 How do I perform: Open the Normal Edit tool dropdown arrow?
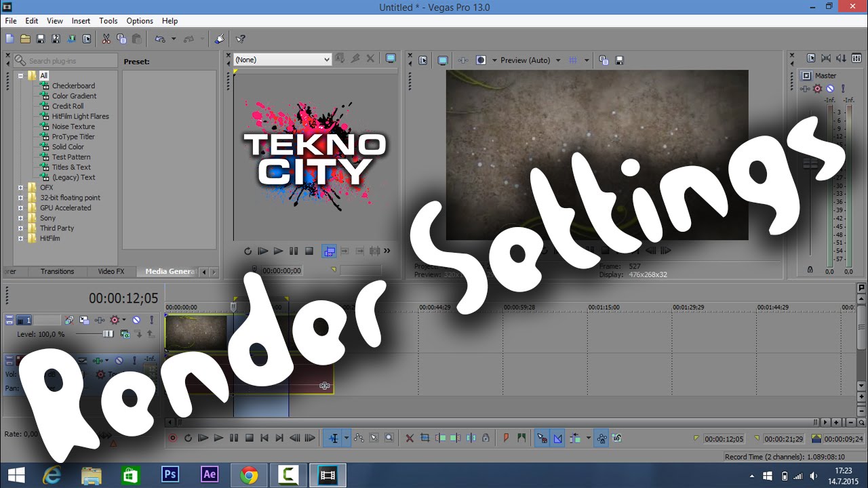point(346,439)
